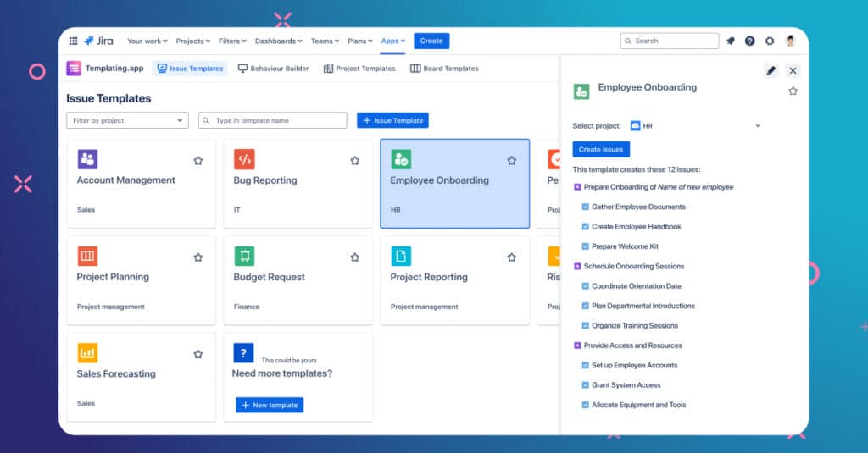Switch to the Project Templates tab
This screenshot has width=868, height=453.
coord(359,68)
